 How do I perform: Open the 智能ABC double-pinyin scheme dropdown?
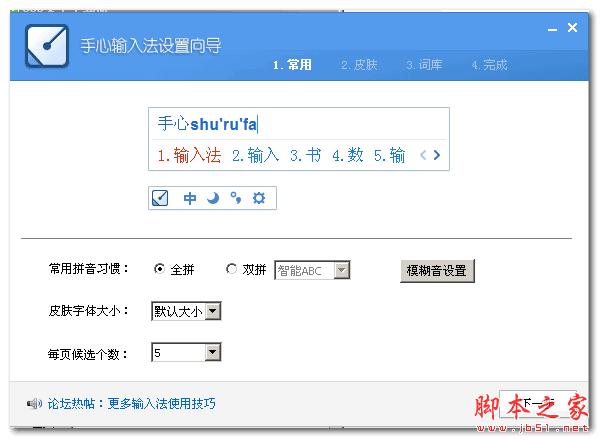click(x=312, y=271)
